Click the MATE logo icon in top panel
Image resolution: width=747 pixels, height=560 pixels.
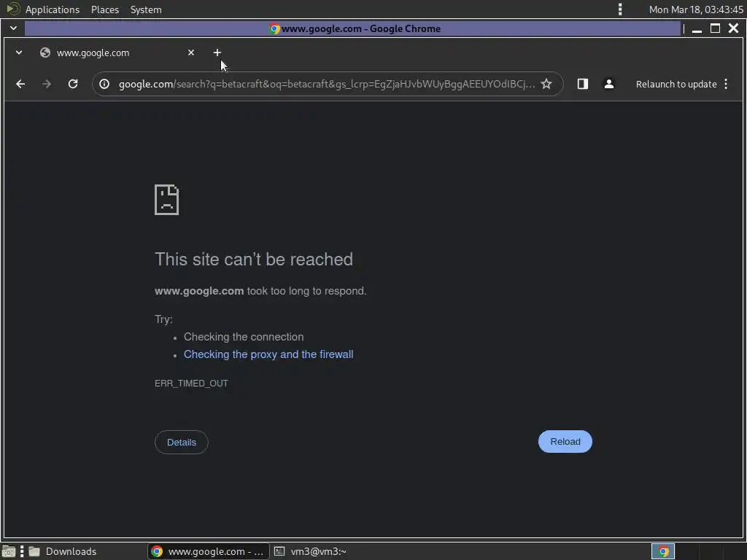pos(12,9)
